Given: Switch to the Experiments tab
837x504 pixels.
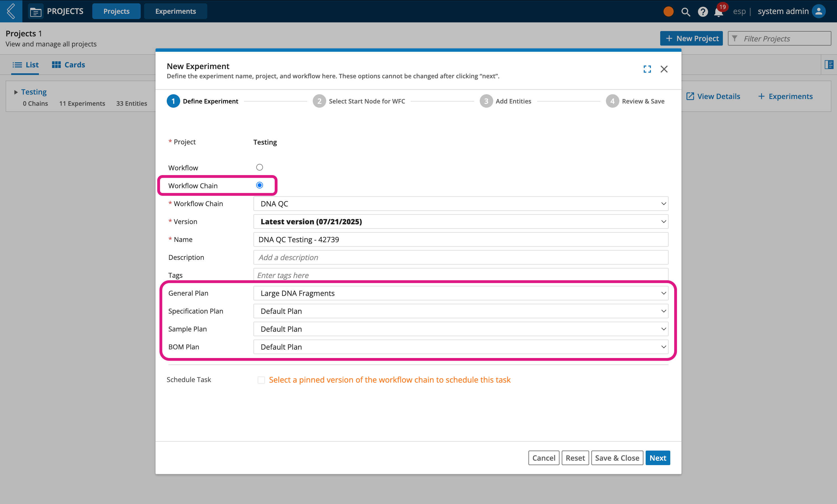Looking at the screenshot, I should pyautogui.click(x=175, y=11).
